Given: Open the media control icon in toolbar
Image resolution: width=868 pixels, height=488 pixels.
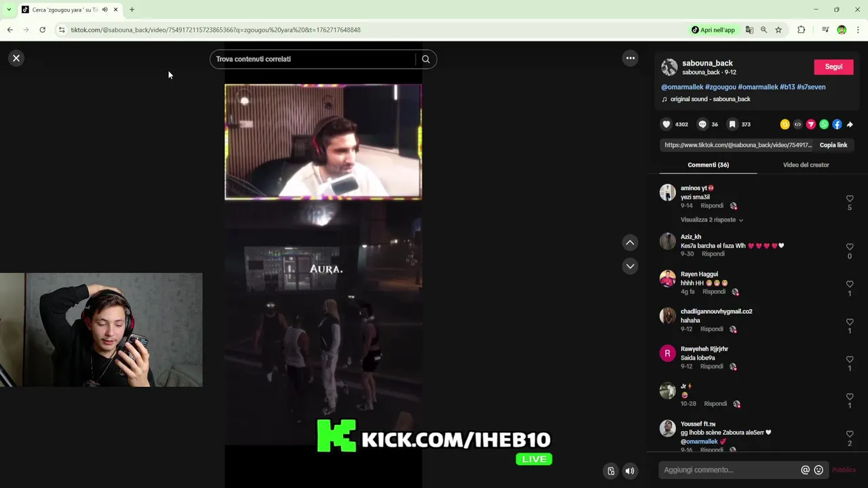Looking at the screenshot, I should point(825,30).
